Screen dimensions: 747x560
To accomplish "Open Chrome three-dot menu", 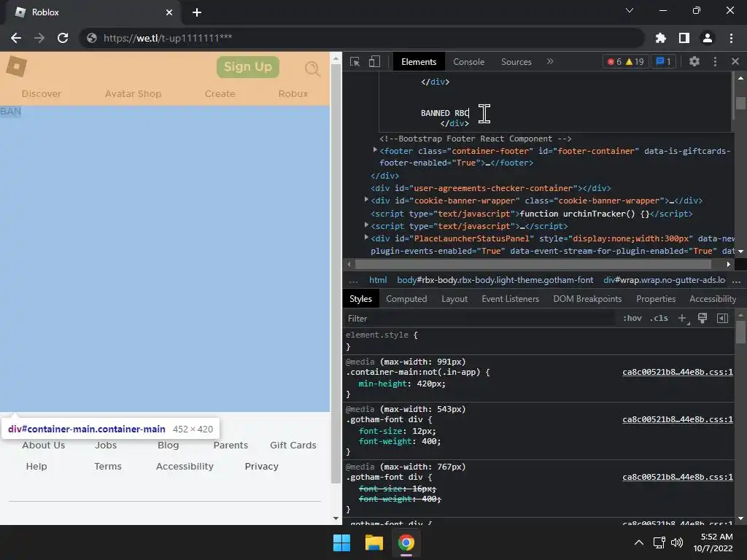I will [x=731, y=38].
